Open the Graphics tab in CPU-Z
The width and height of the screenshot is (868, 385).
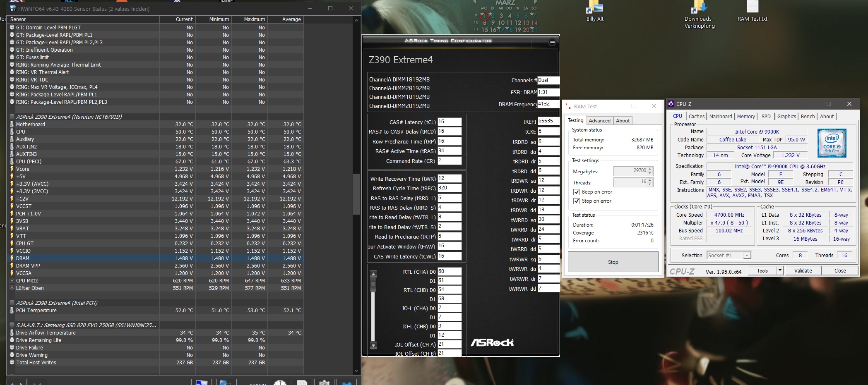pos(786,117)
